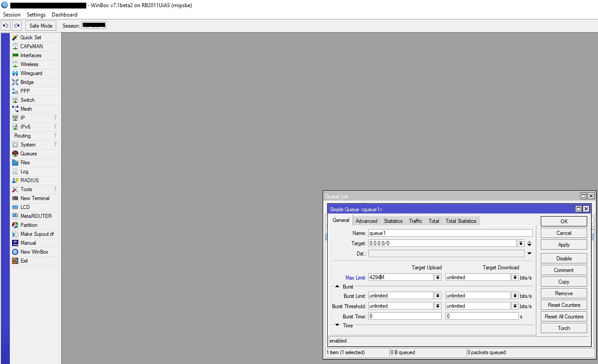Expand the Routing submenu
Screen dimensions: 598x364
coord(36,136)
